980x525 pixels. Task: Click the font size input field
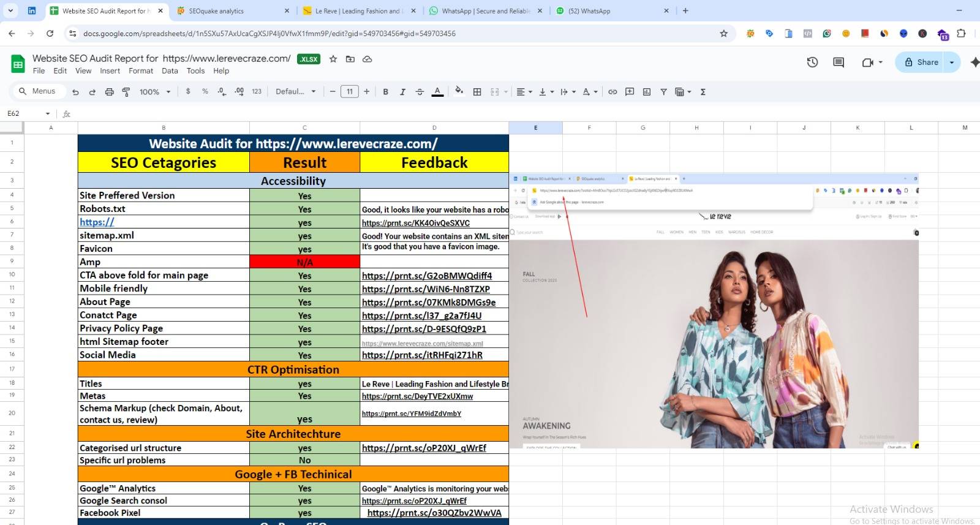[x=349, y=92]
